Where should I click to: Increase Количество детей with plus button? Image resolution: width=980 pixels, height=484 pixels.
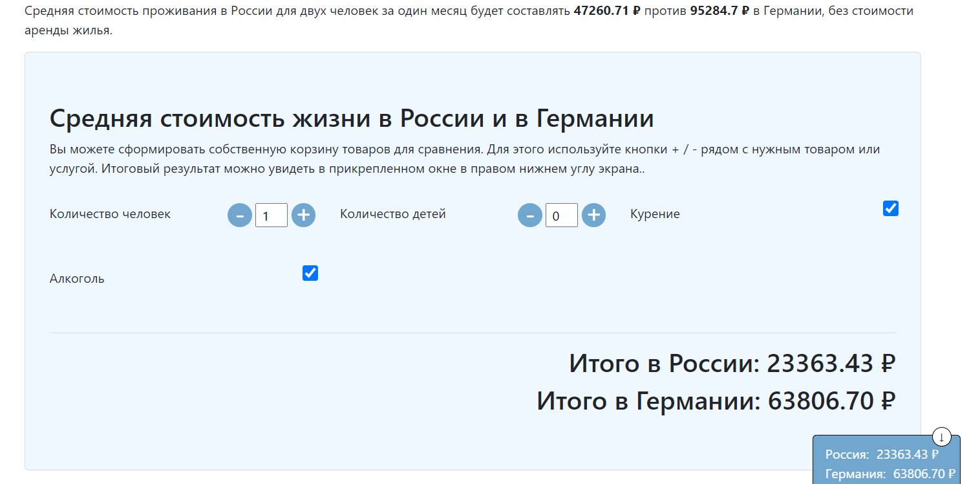point(593,215)
